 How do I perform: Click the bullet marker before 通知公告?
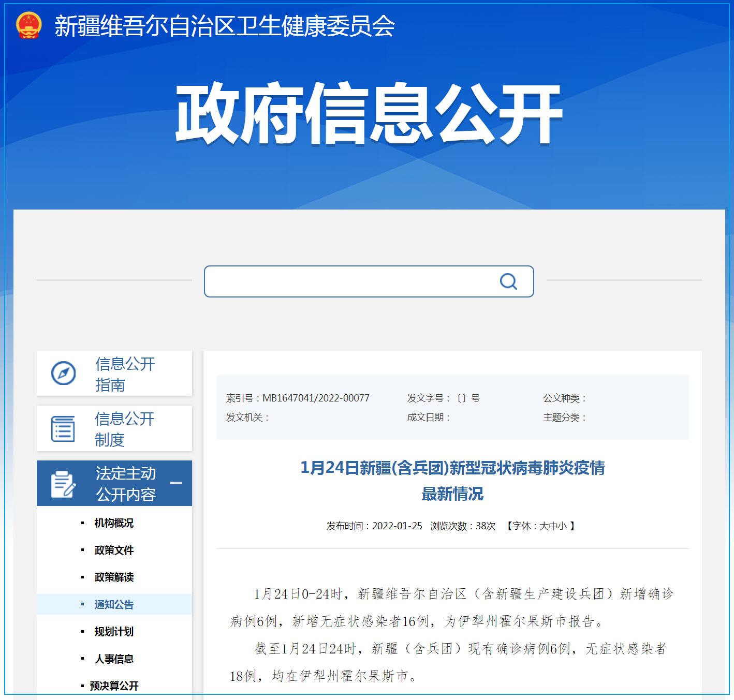click(x=82, y=604)
